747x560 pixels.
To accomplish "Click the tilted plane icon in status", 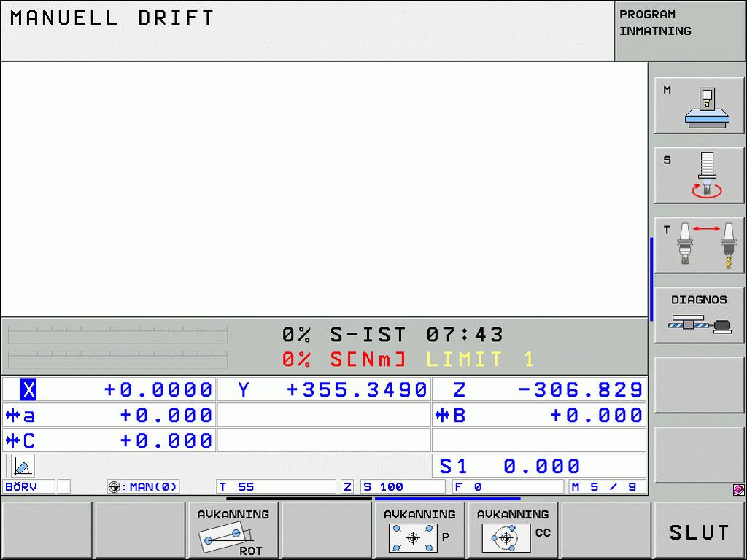I will pyautogui.click(x=23, y=466).
